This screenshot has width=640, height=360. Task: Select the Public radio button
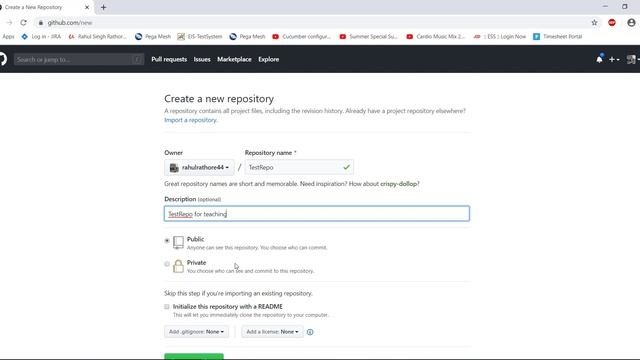[x=167, y=240]
